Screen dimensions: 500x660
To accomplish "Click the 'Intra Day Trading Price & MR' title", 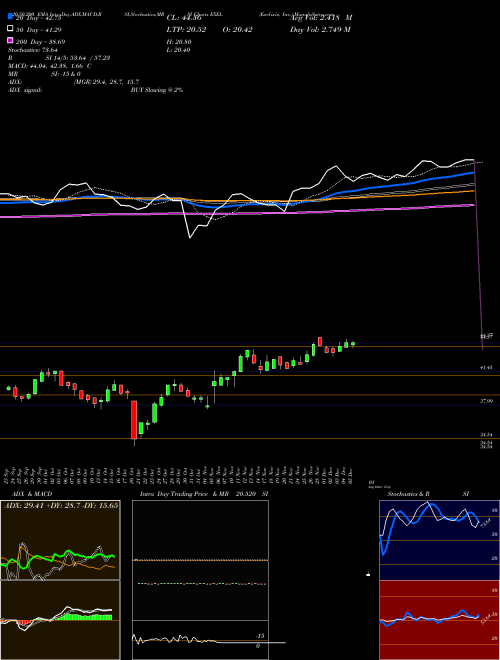I will 185,494.
